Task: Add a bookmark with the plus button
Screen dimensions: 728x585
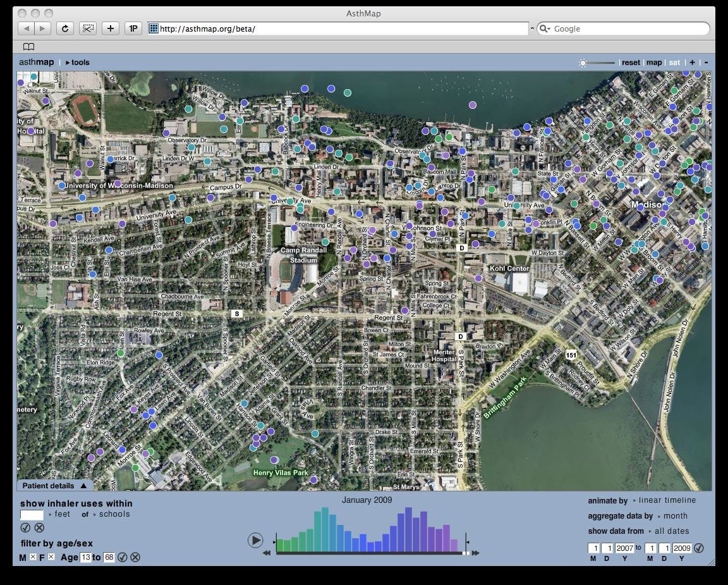Action: point(111,28)
